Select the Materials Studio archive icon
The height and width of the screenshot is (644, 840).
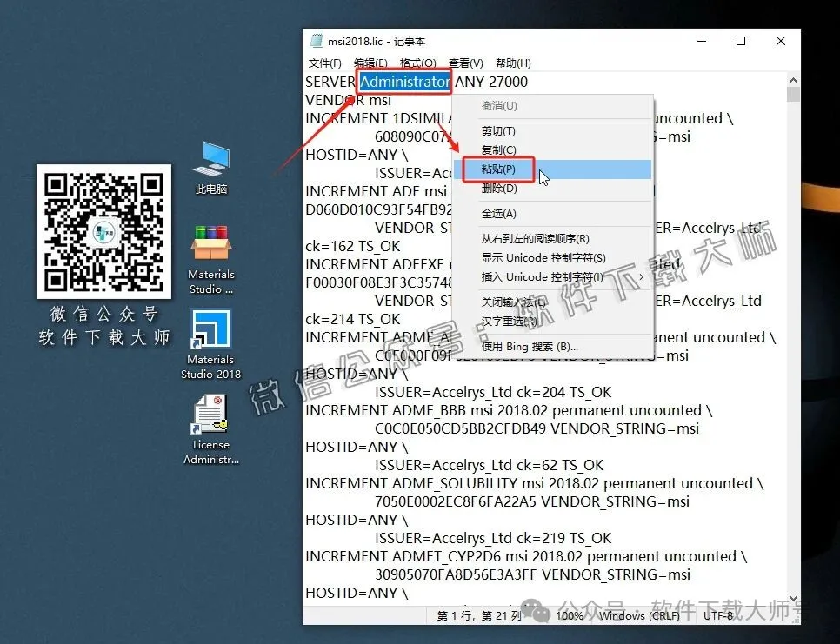pos(211,246)
